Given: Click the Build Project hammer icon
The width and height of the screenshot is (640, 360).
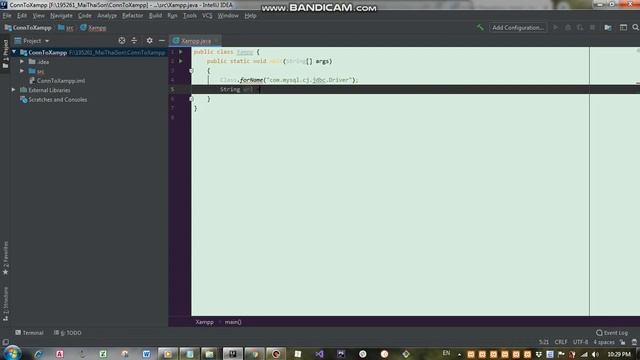Looking at the screenshot, I should pyautogui.click(x=480, y=28).
